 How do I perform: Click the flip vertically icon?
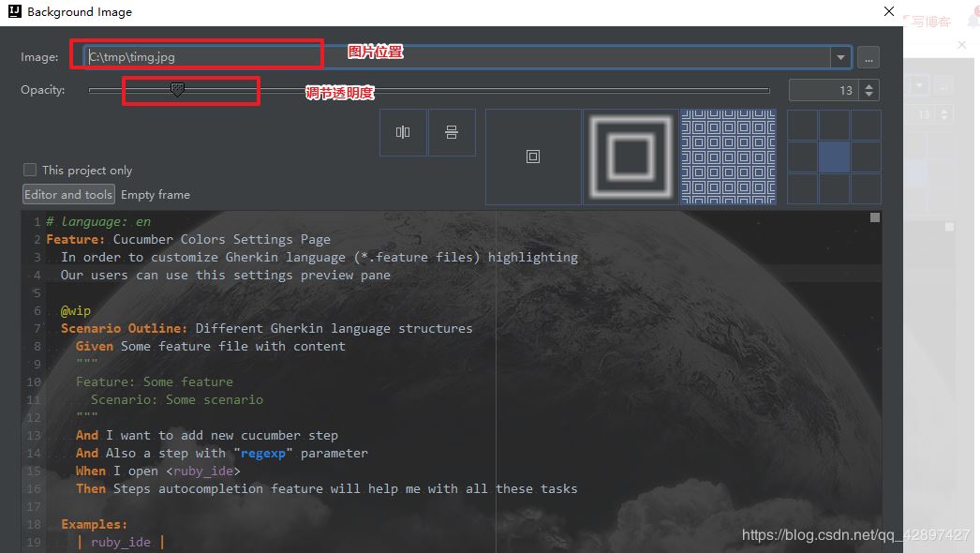pos(452,132)
